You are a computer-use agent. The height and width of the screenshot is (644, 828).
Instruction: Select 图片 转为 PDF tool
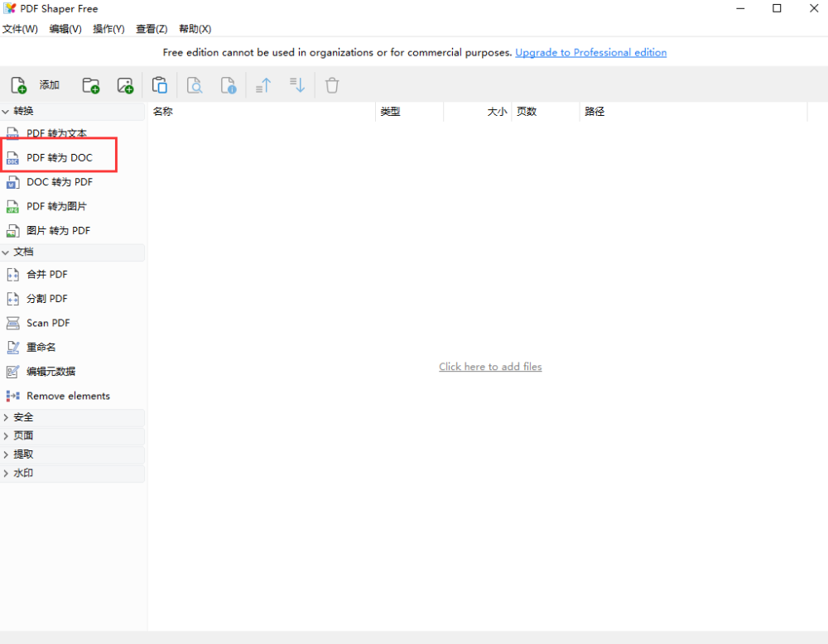[x=59, y=231]
